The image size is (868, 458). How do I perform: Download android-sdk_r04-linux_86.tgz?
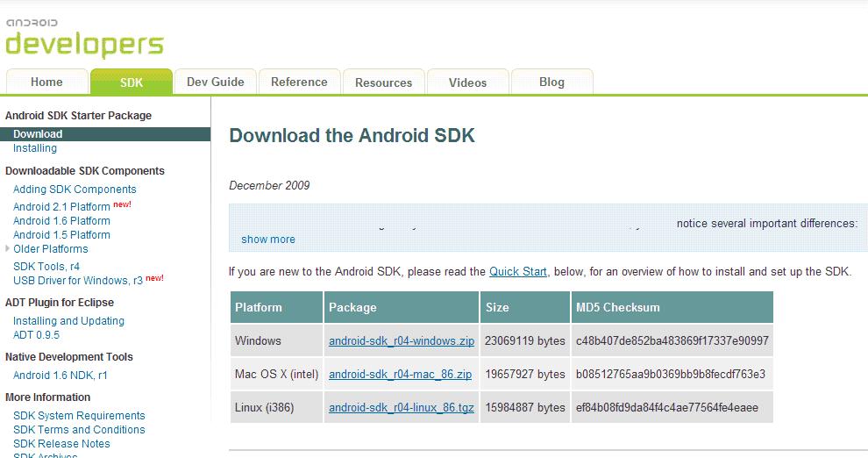pyautogui.click(x=402, y=408)
